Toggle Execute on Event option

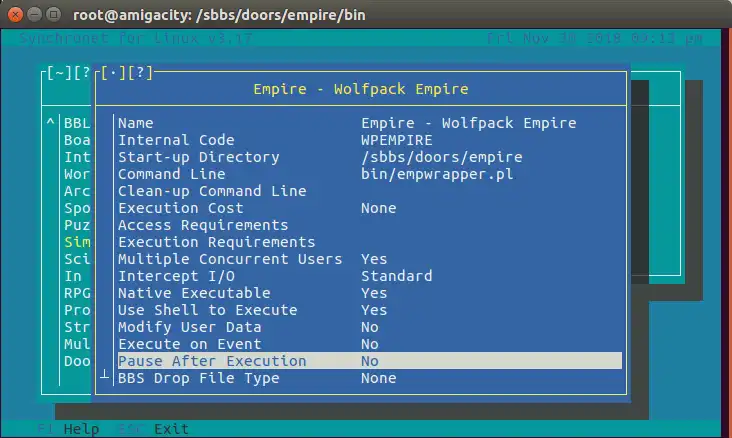tap(369, 344)
